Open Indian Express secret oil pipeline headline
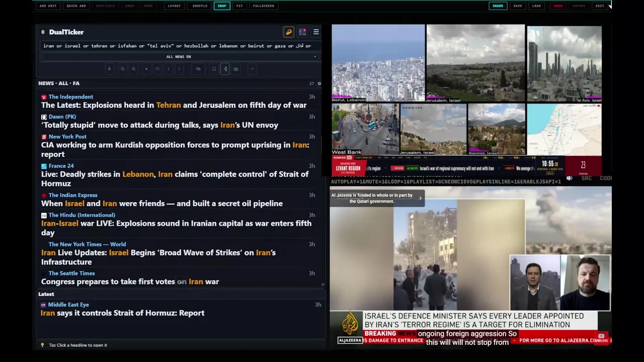The width and height of the screenshot is (644, 362). point(162,204)
